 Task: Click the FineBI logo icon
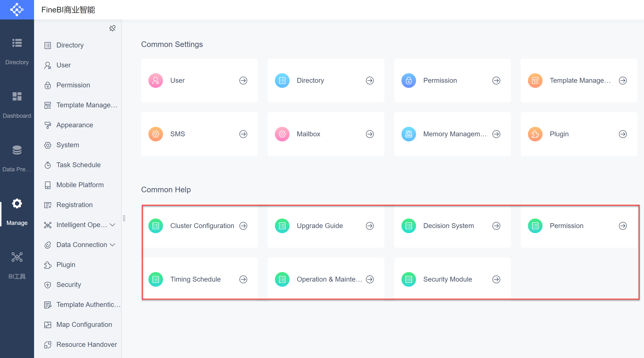(x=17, y=9)
